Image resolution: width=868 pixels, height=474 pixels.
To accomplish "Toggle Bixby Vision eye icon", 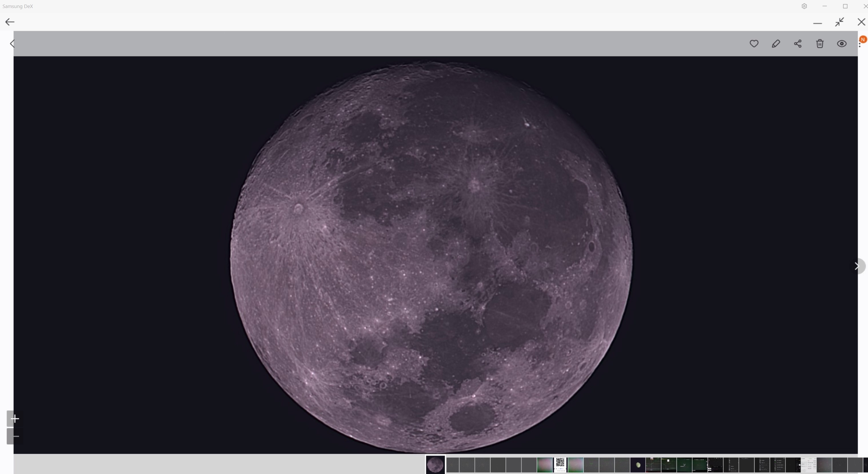I will coord(841,43).
